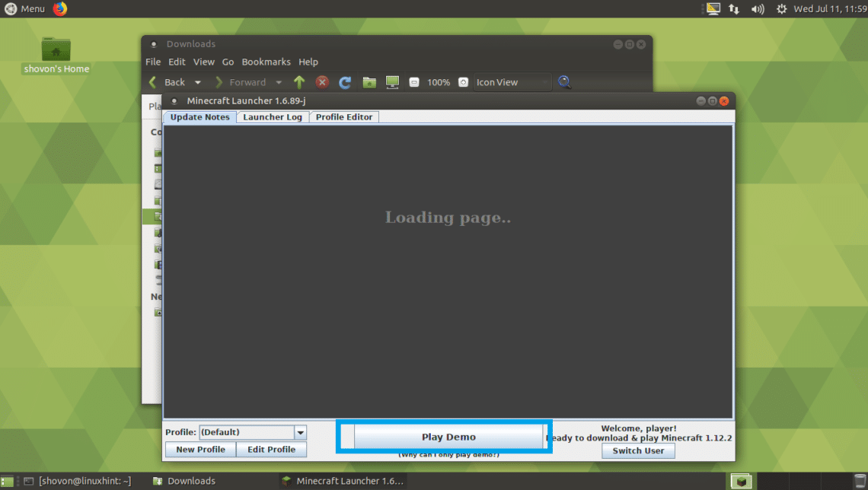Open the volume control in the tray
This screenshot has width=868, height=490.
point(758,9)
